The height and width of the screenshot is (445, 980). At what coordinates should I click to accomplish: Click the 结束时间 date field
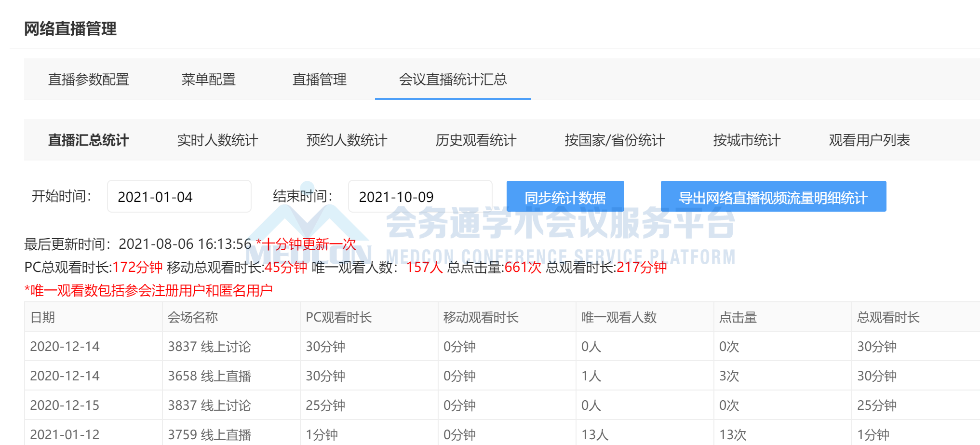420,196
